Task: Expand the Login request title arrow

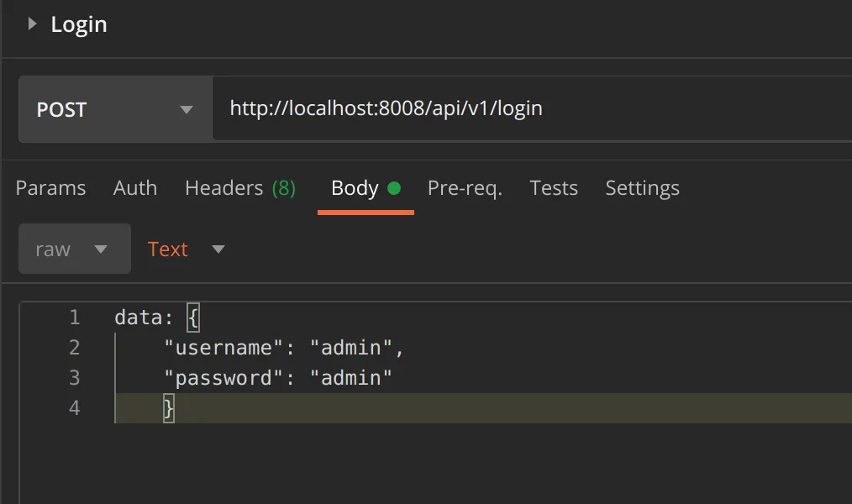Action: pos(32,24)
